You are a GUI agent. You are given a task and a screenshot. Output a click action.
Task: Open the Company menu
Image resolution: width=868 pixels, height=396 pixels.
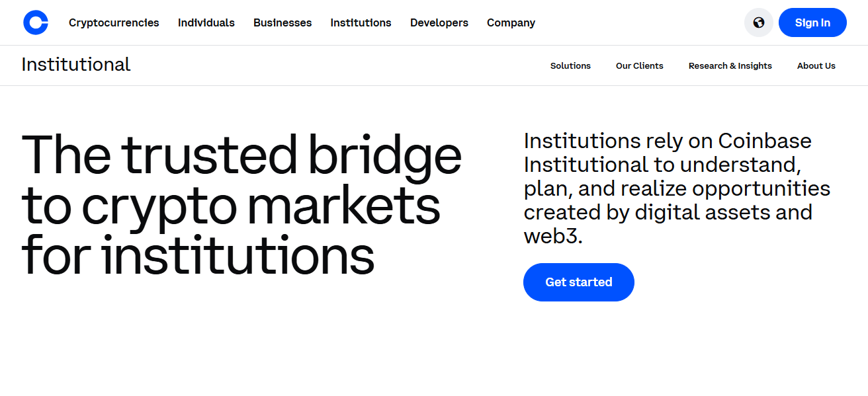(511, 22)
